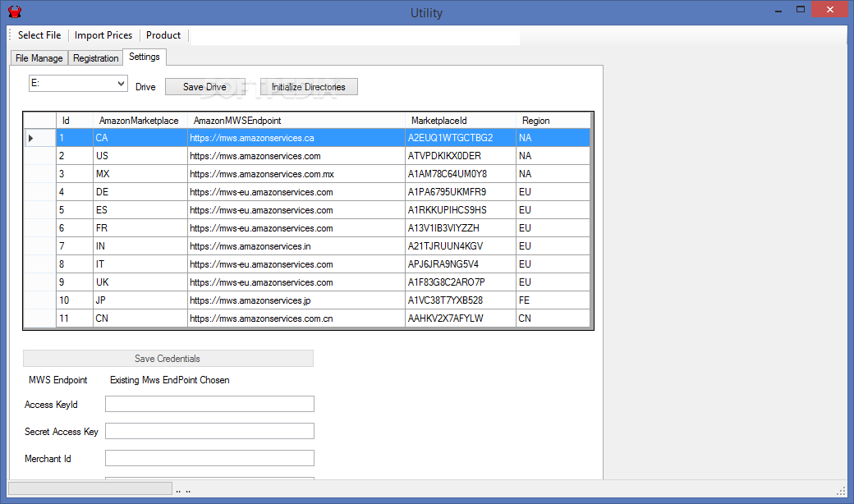Click the Initialize Directories button
The height and width of the screenshot is (504, 854).
[x=309, y=87]
